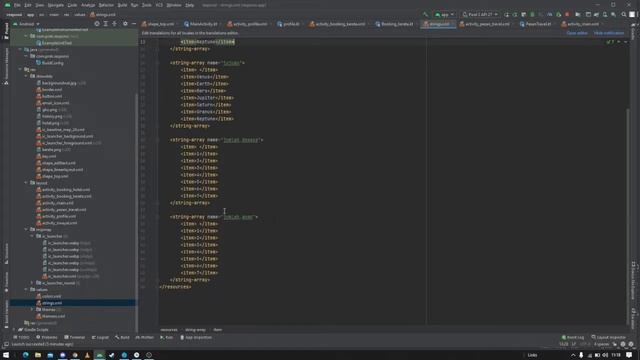Click the string-array breadcrumb
Viewport: 640px width, 360px height.
[196, 330]
